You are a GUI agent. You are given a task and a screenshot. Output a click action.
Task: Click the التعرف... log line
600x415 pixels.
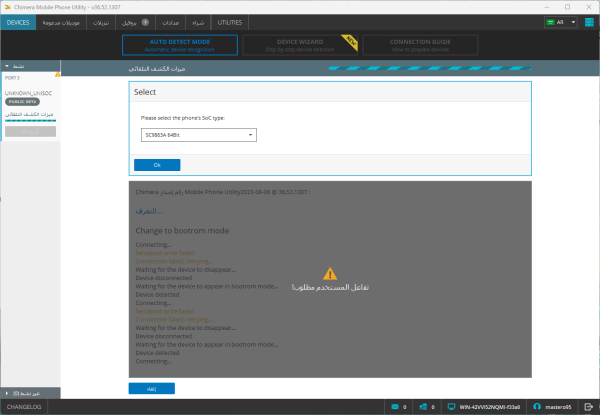(x=149, y=211)
